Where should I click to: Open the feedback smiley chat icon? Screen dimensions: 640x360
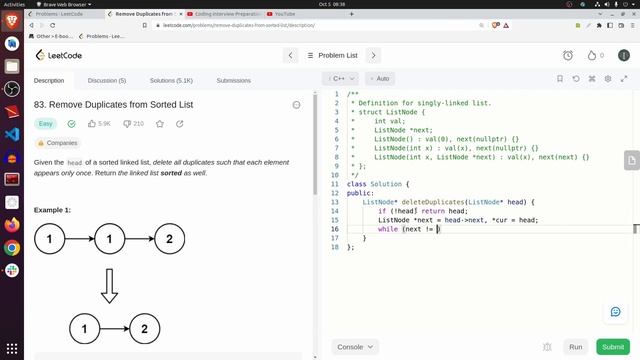[616, 312]
